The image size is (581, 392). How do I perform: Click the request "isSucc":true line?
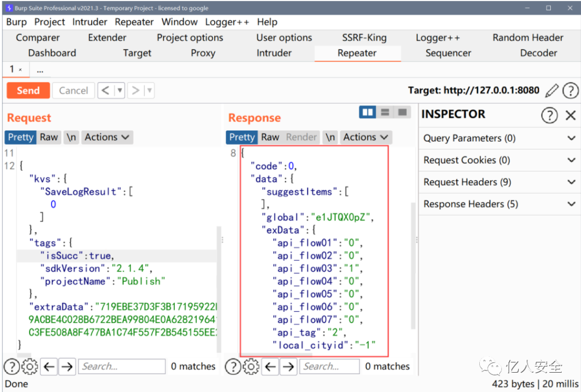[x=116, y=255]
